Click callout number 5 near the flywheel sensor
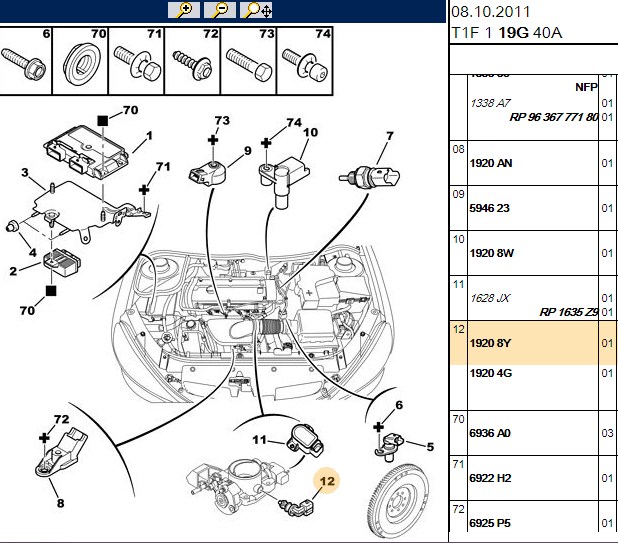The image size is (618, 543). coord(430,446)
